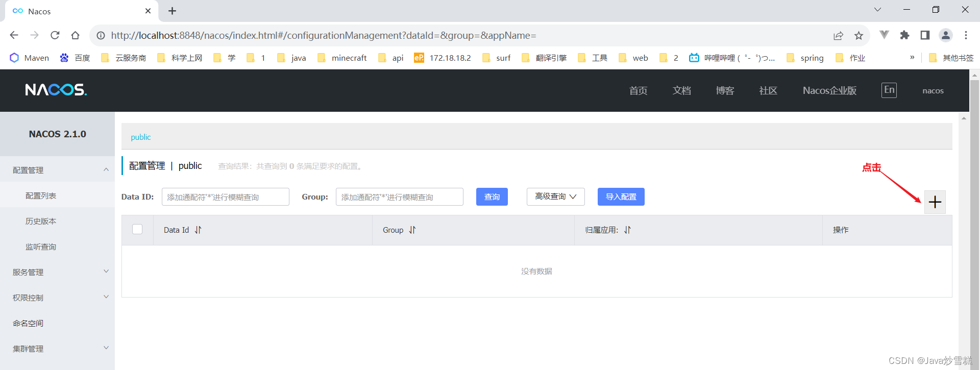
Task: Click the Data ID search field
Action: click(x=226, y=196)
